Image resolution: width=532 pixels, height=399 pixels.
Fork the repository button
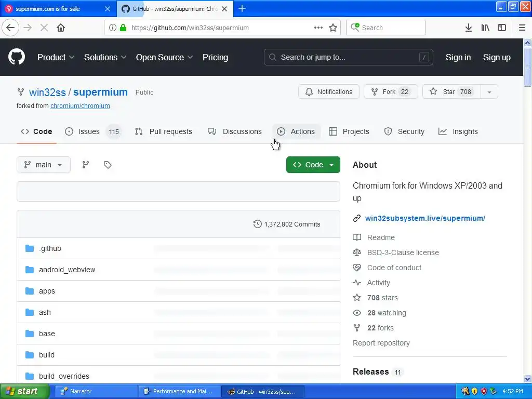pyautogui.click(x=391, y=91)
